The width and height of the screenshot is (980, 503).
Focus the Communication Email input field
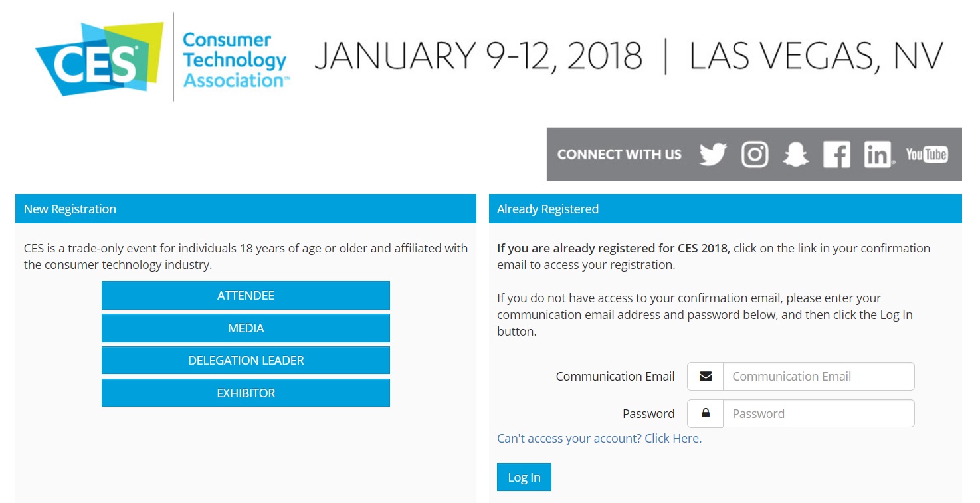[x=819, y=376]
